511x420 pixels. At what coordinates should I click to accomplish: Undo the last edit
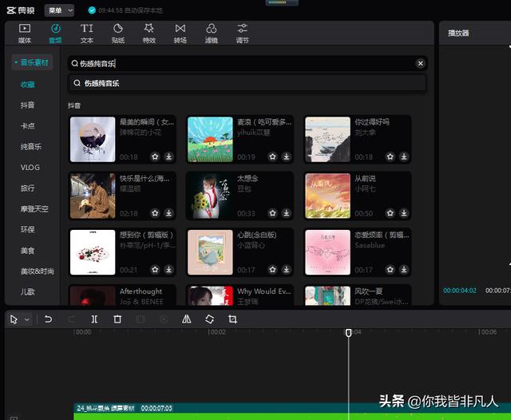point(48,319)
